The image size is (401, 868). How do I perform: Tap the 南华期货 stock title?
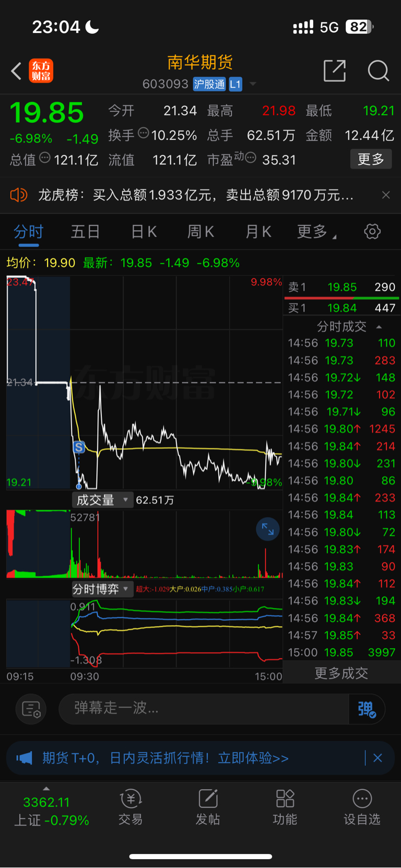[200, 63]
